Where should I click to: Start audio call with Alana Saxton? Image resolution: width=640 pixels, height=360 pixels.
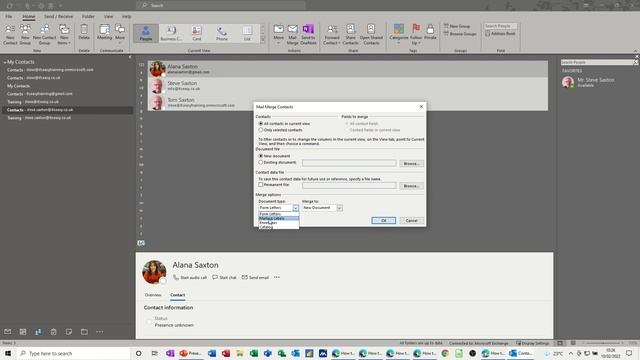click(x=190, y=278)
